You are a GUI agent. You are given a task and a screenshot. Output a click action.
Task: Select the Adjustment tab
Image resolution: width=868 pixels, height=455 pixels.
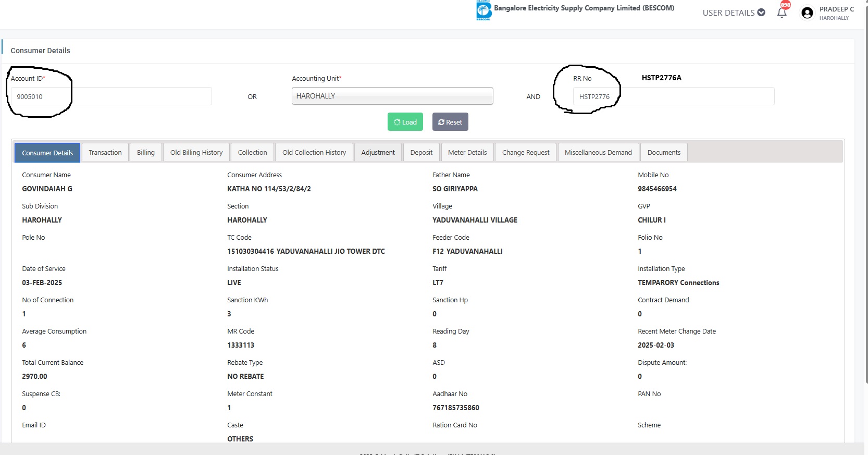click(378, 152)
